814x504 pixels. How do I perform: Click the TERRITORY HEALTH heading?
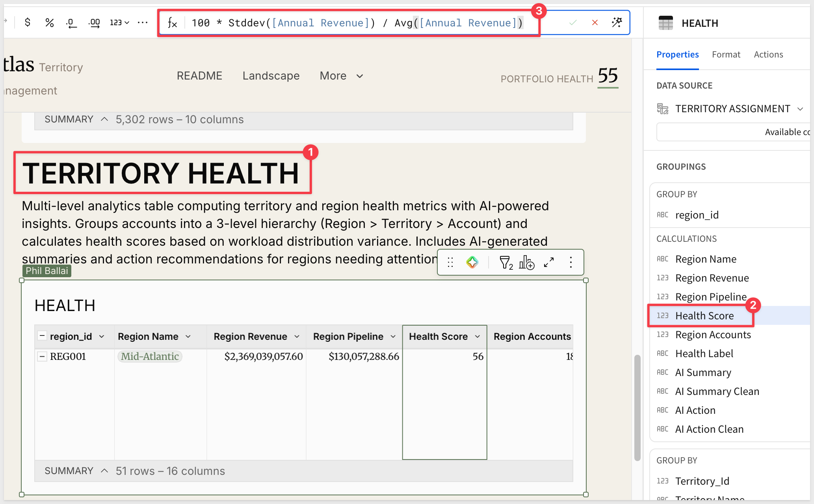pos(161,173)
